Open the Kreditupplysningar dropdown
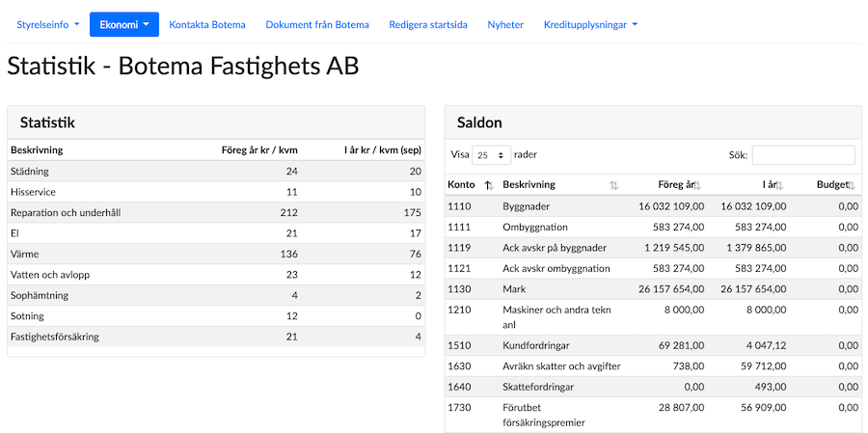The height and width of the screenshot is (433, 868). (590, 25)
